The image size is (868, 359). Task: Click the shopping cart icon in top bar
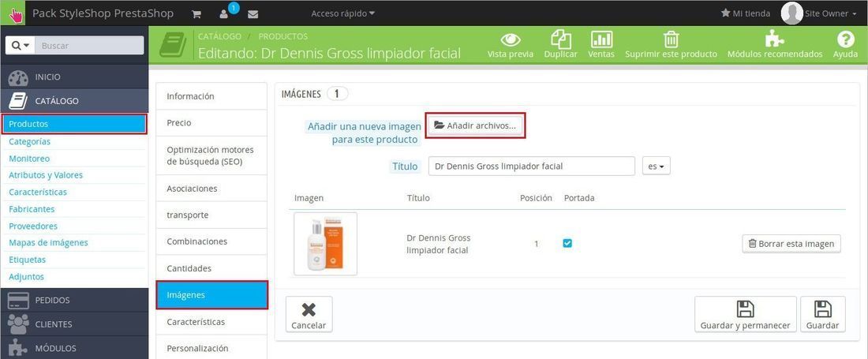[x=196, y=14]
